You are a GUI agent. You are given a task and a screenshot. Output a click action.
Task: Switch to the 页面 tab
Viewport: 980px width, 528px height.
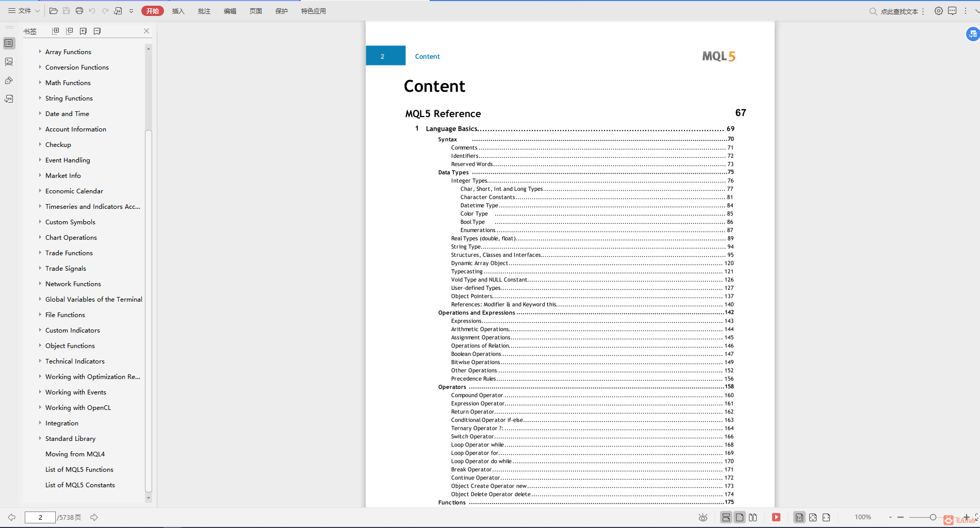coord(256,11)
